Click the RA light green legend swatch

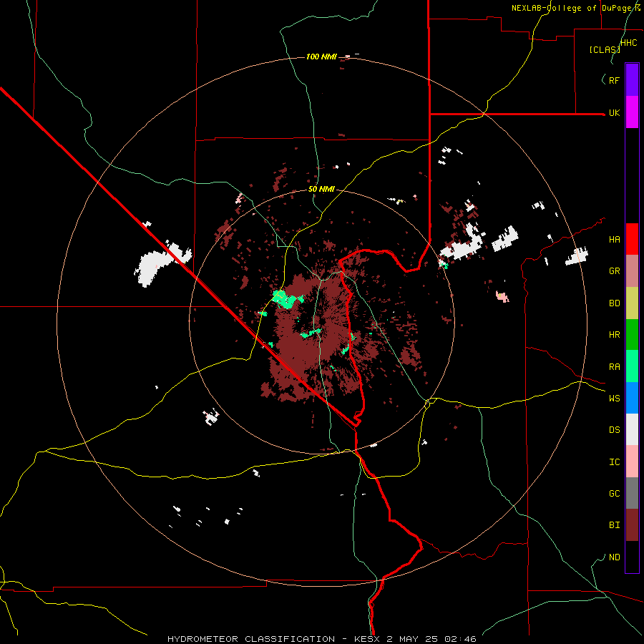(632, 366)
